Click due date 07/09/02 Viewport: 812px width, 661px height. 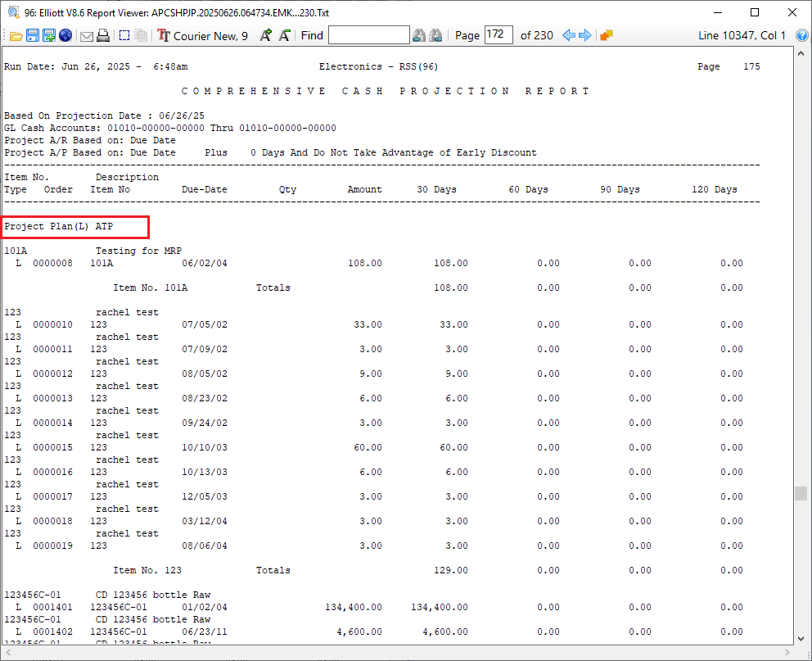click(x=205, y=349)
